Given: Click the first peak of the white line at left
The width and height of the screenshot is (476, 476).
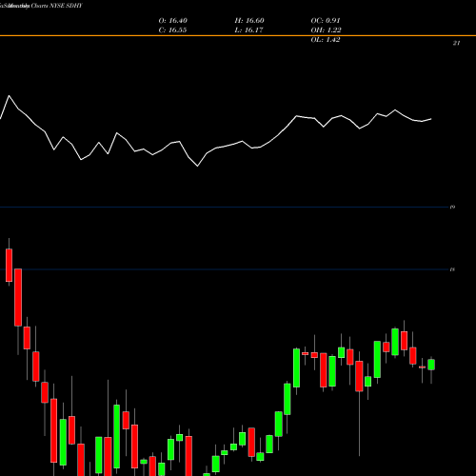Looking at the screenshot, I should 9,95.
